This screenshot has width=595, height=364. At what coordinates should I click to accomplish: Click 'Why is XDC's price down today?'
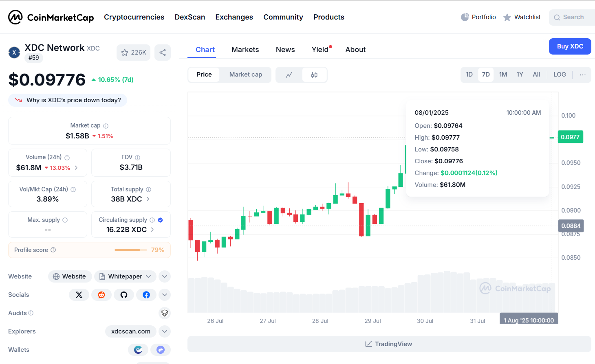coord(68,100)
